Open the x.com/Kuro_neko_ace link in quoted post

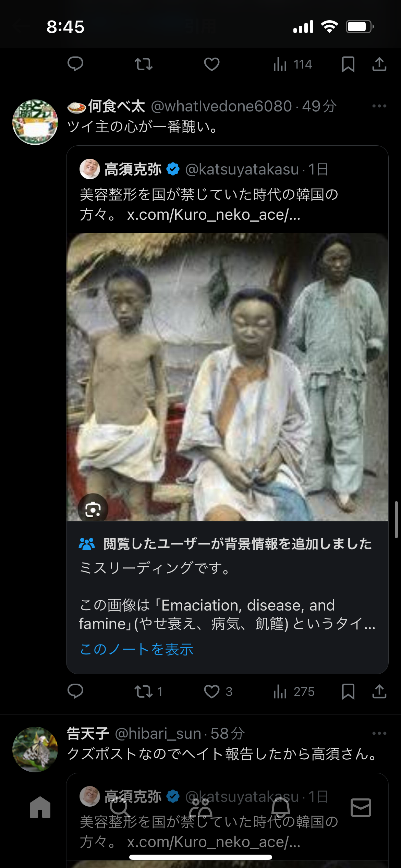[214, 215]
